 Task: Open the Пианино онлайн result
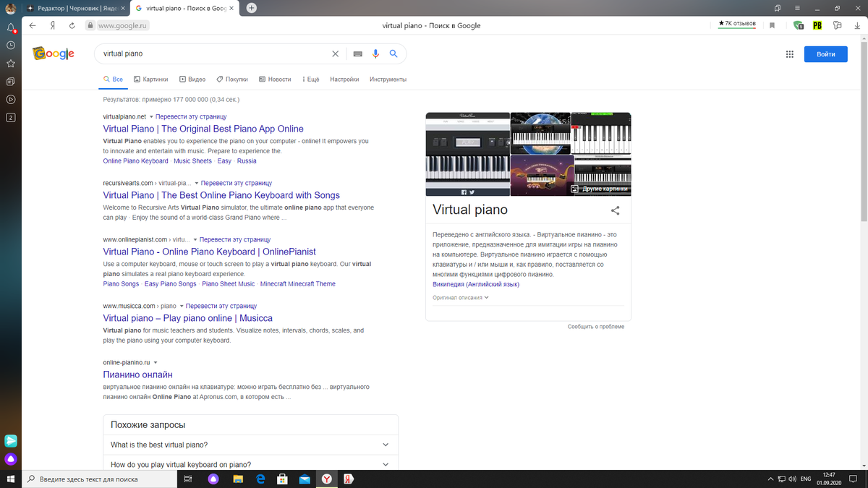[138, 374]
